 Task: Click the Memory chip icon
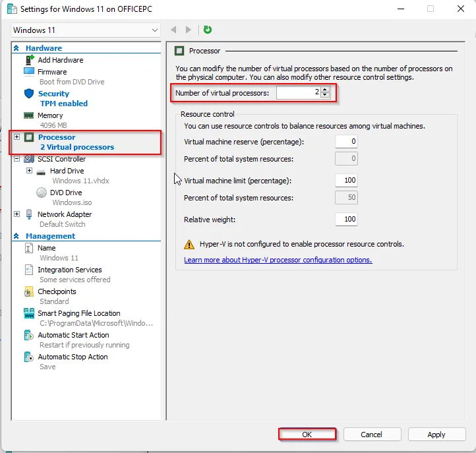[x=28, y=115]
